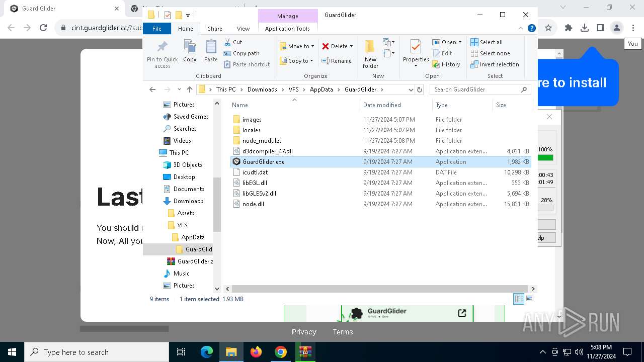This screenshot has height=362, width=644.
Task: Click the Copy ribbon button
Action: pyautogui.click(x=190, y=51)
